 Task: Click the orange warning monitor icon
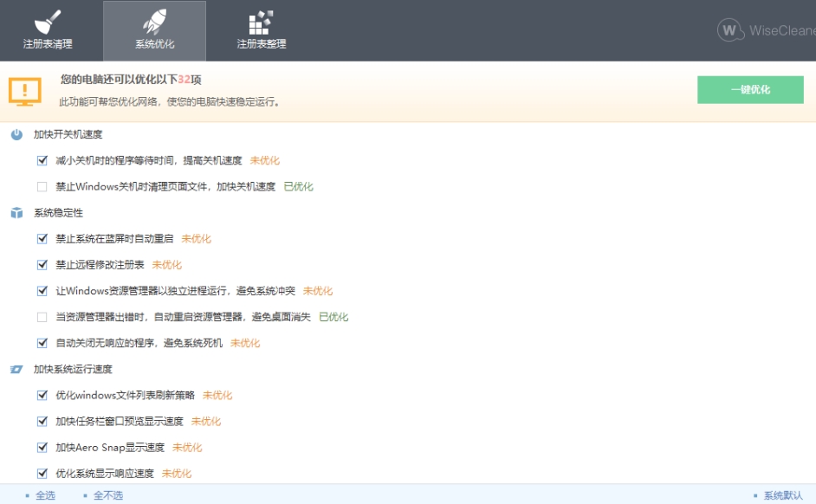click(x=24, y=90)
